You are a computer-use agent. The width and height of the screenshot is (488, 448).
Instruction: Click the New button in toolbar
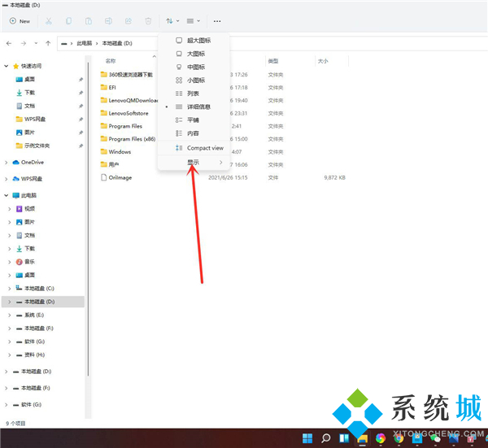[20, 21]
